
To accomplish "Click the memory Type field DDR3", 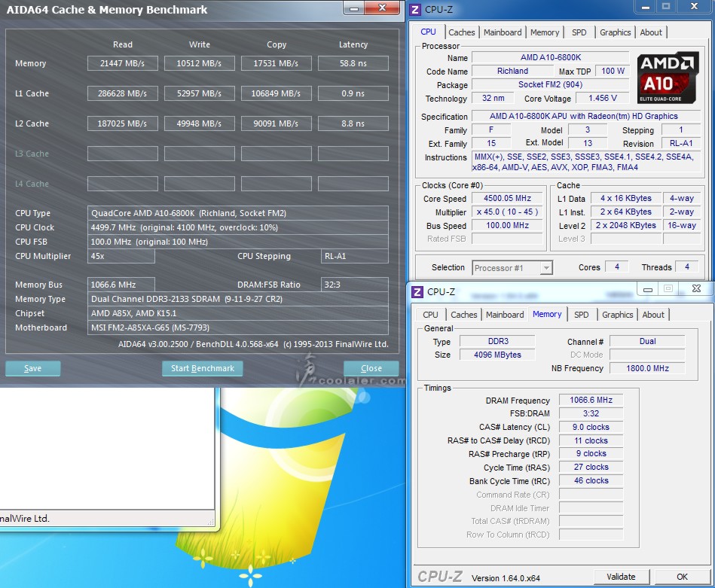I will click(497, 341).
